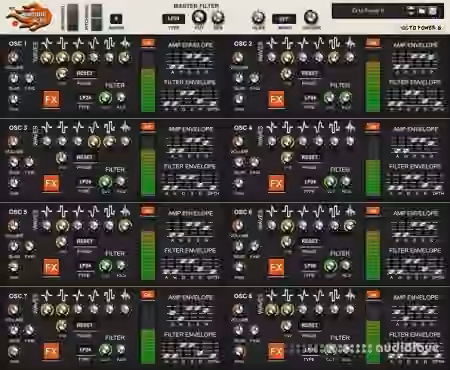The image size is (450, 370).
Task: Toggle the orange ON switch for OSC 4
Action: point(373,127)
